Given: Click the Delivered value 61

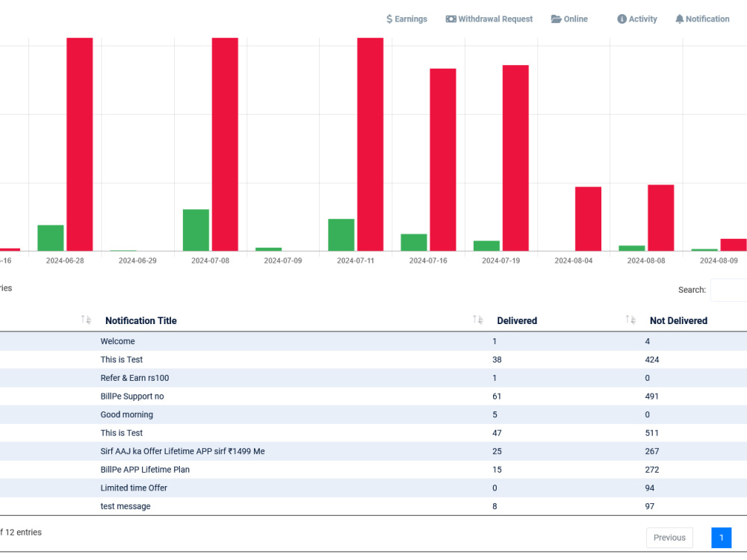Looking at the screenshot, I should 497,396.
